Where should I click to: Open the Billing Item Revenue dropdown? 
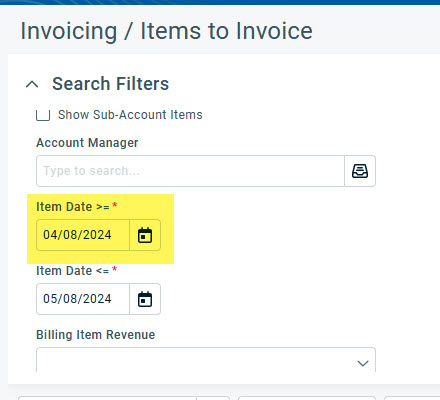pyautogui.click(x=206, y=360)
